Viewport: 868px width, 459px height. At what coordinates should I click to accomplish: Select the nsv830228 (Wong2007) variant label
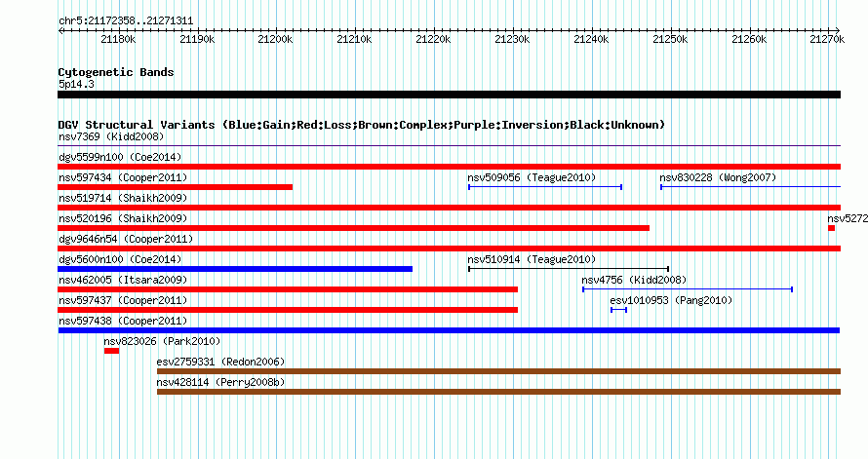tap(718, 177)
